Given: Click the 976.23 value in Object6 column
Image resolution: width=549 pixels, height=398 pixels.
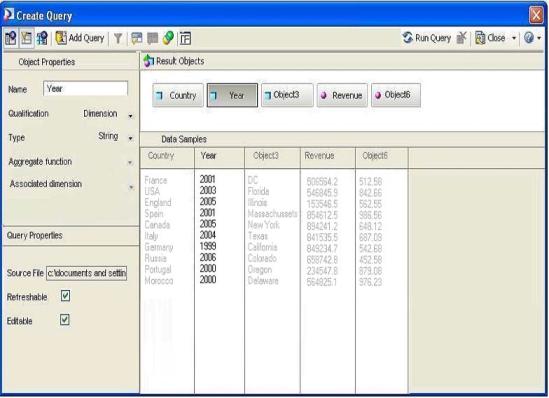Looking at the screenshot, I should (370, 282).
